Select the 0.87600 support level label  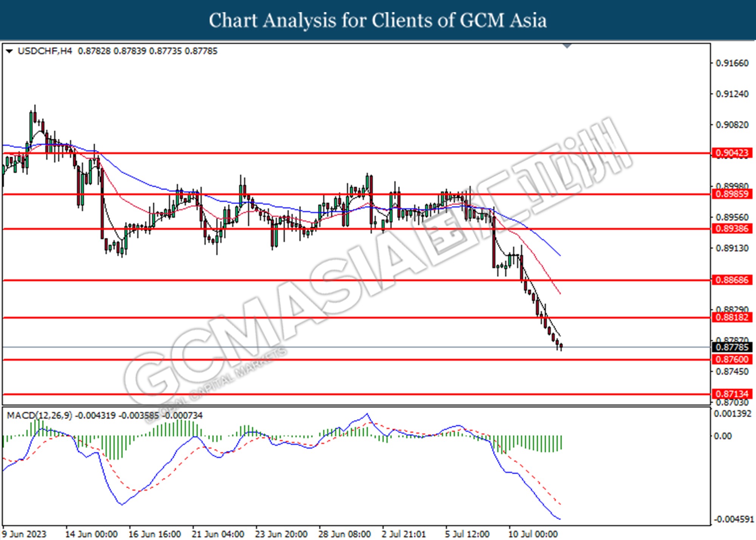coord(732,359)
